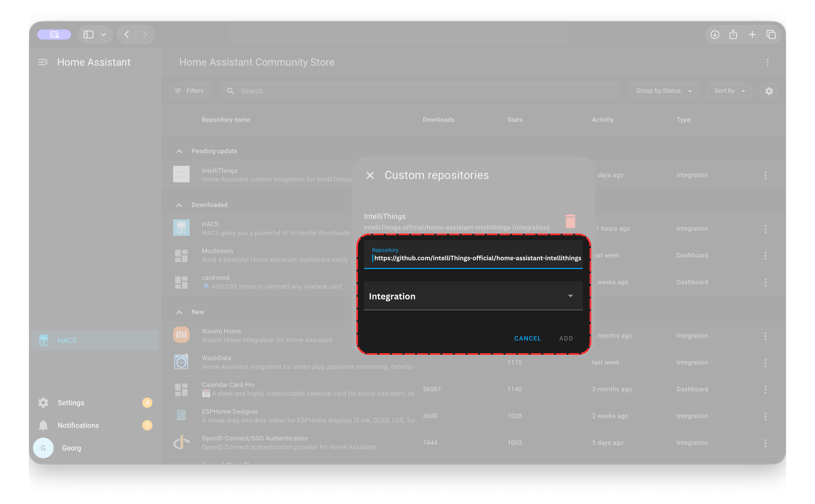Open the ESPHome Designer options menu

point(765,416)
